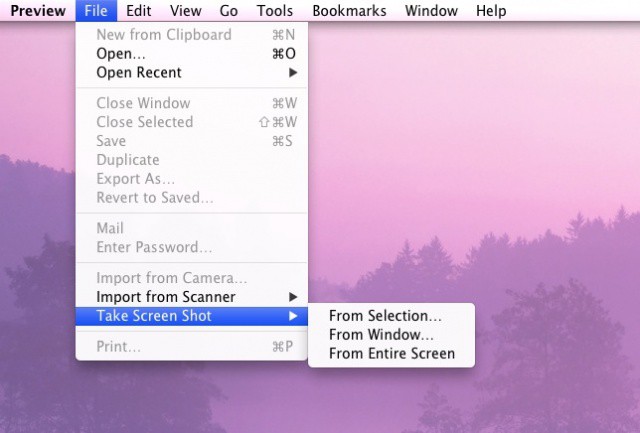Open the Tools menu
Viewport: 640px width, 433px height.
coord(274,11)
